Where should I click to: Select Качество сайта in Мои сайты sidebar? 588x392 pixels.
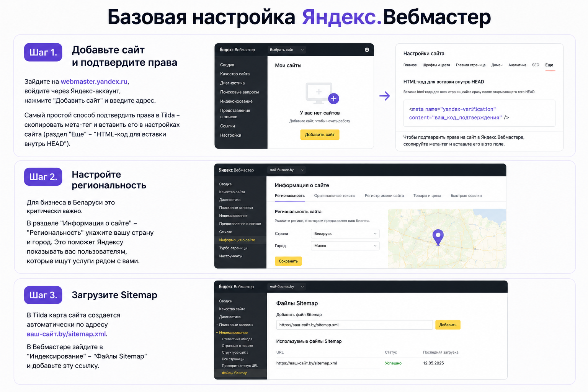click(x=235, y=74)
